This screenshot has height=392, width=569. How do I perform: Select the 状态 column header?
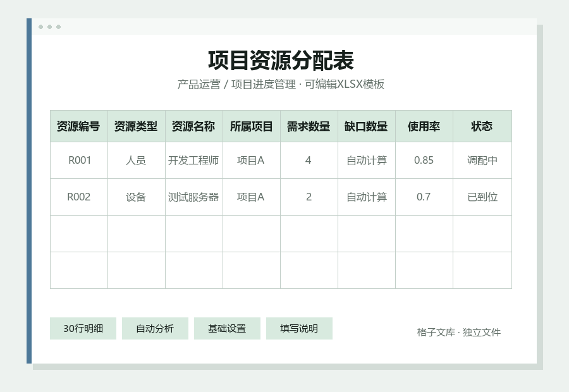point(482,126)
